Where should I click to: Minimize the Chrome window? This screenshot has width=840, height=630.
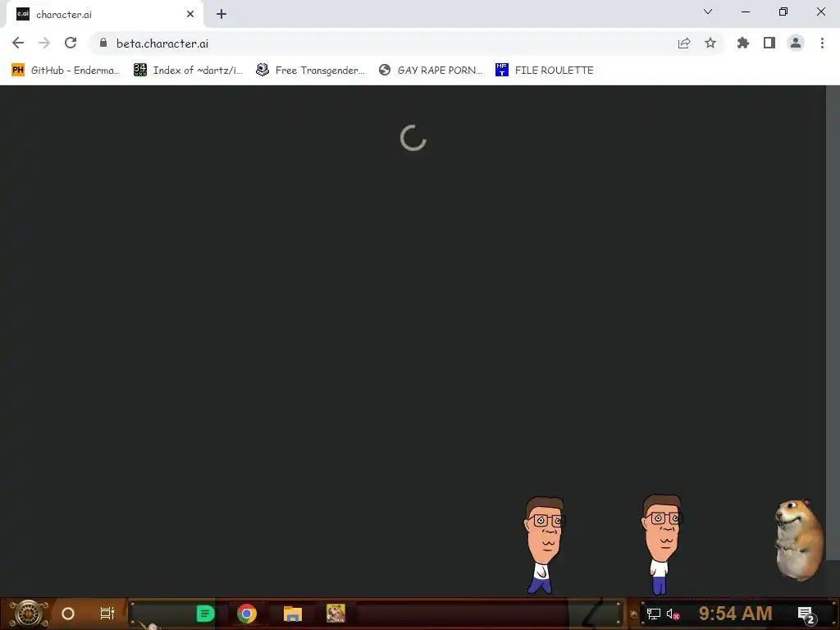pos(745,11)
